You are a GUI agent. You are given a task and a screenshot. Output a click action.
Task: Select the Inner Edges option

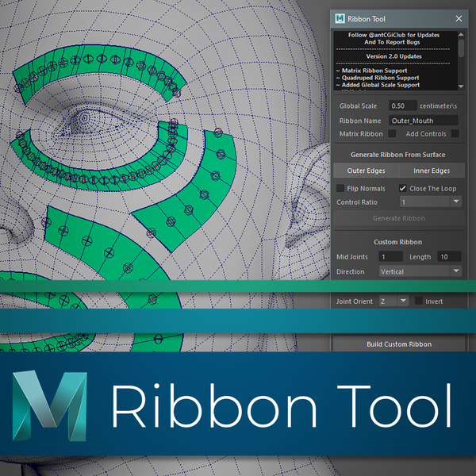(x=432, y=171)
